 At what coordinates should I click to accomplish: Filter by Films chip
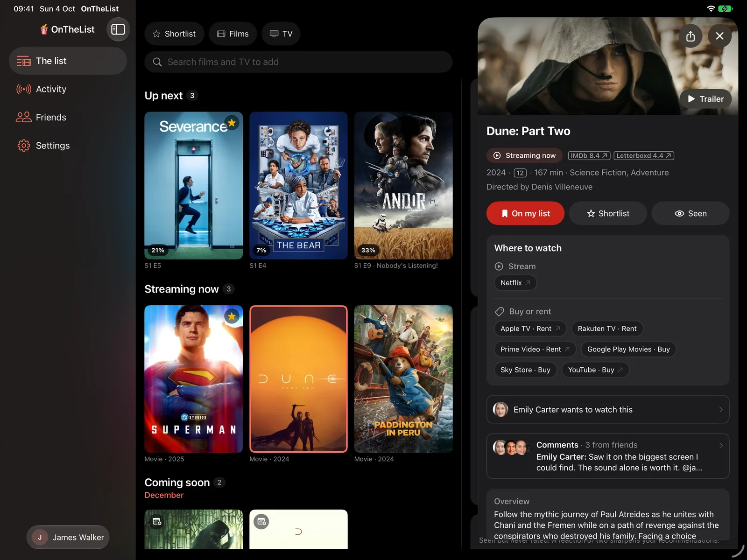click(233, 34)
